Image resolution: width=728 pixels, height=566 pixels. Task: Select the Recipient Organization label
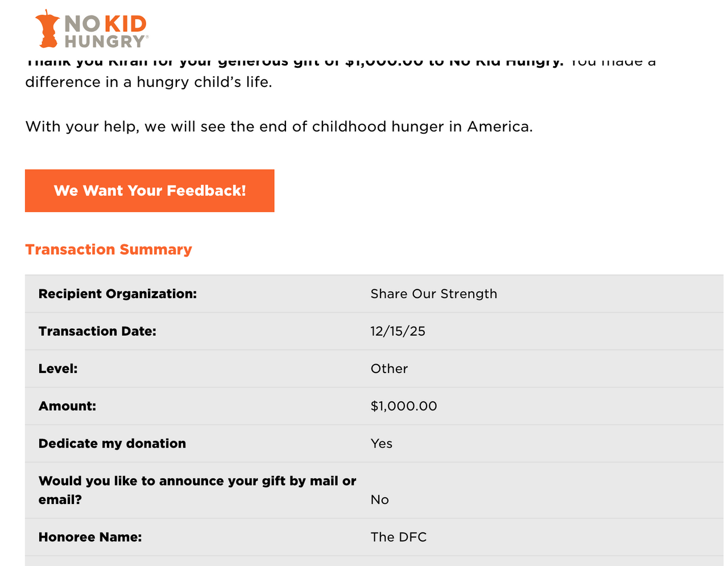point(118,294)
